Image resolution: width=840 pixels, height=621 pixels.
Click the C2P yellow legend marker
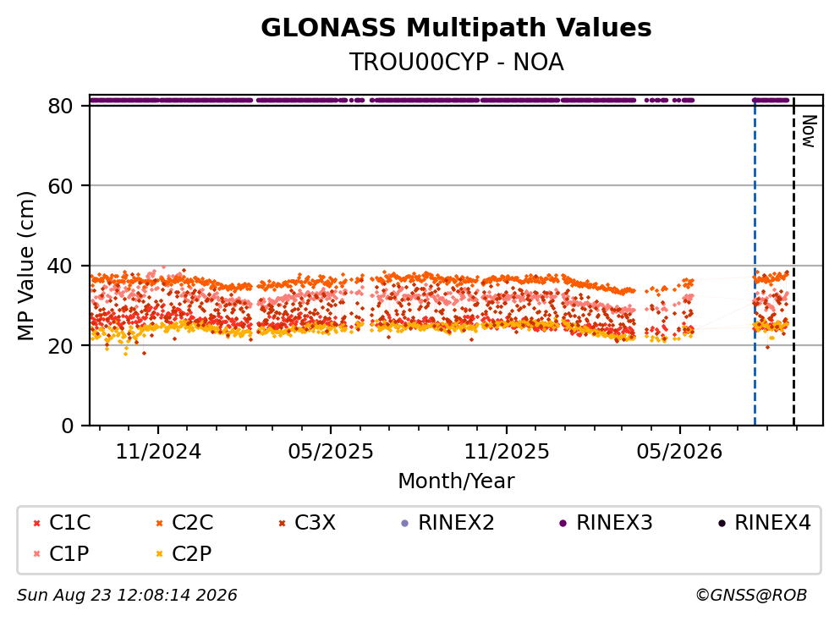coord(159,554)
